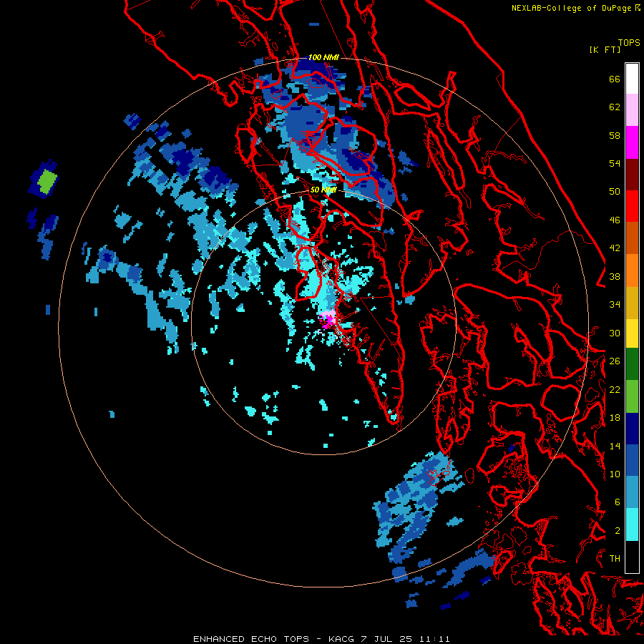Click the "6" legend value
The height and width of the screenshot is (644, 644).
tap(618, 502)
